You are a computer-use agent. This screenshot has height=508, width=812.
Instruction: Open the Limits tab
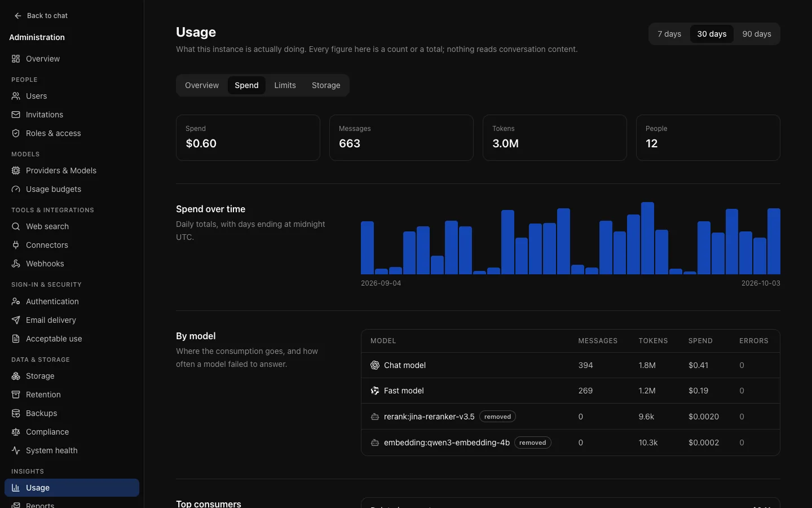tap(285, 85)
